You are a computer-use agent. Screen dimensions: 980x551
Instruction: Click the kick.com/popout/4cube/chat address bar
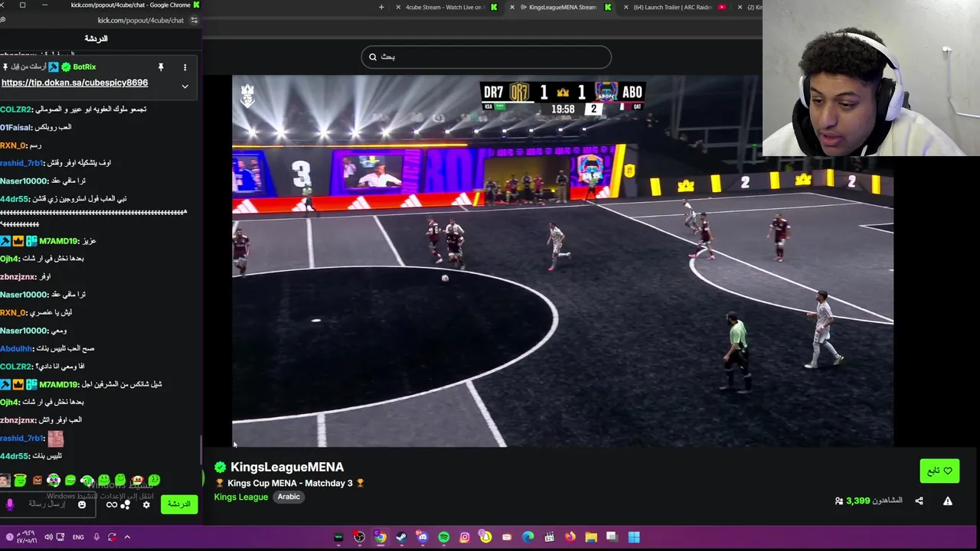tap(141, 21)
